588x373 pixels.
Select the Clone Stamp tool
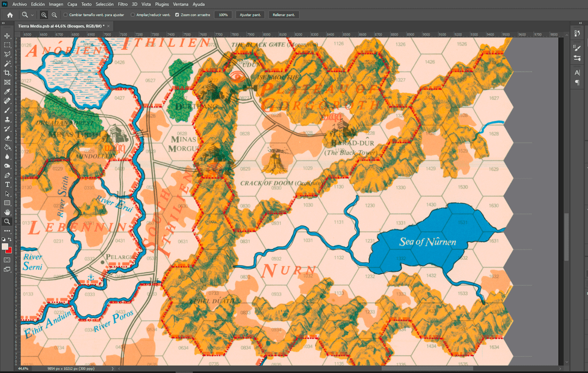(7, 119)
